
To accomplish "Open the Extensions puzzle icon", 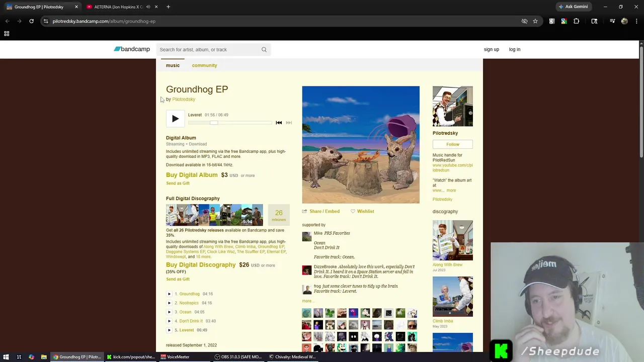I will point(577,21).
